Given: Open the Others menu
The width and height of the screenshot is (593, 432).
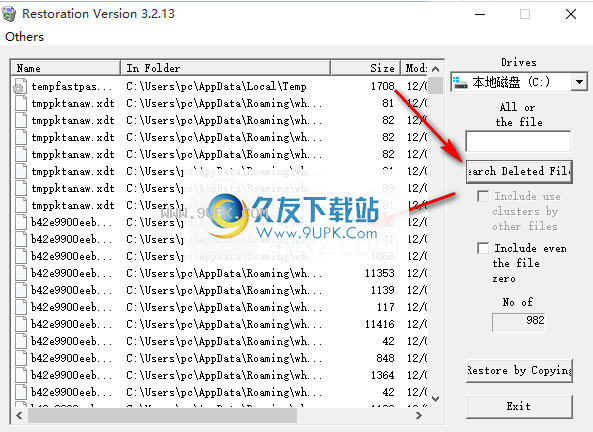Looking at the screenshot, I should click(25, 37).
